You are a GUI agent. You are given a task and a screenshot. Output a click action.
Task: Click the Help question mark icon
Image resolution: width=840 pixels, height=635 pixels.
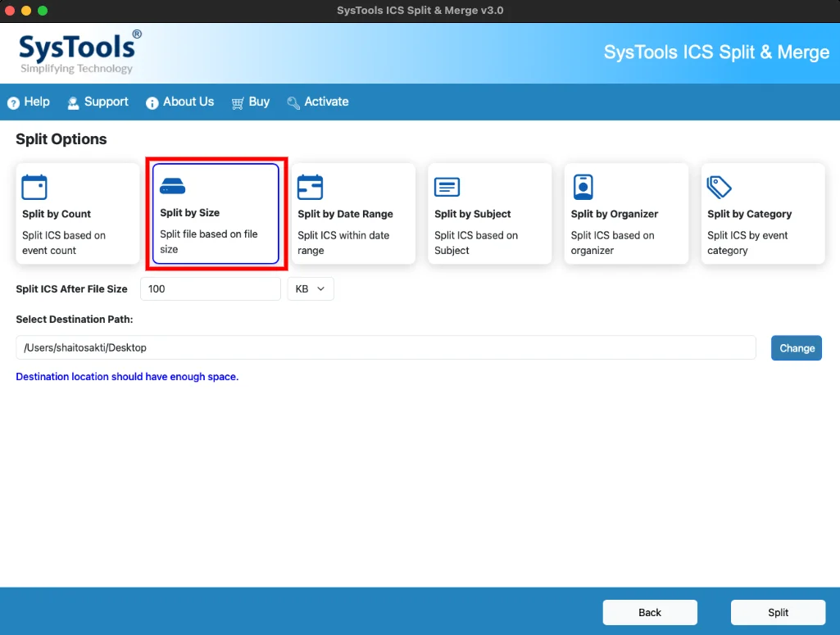tap(13, 102)
